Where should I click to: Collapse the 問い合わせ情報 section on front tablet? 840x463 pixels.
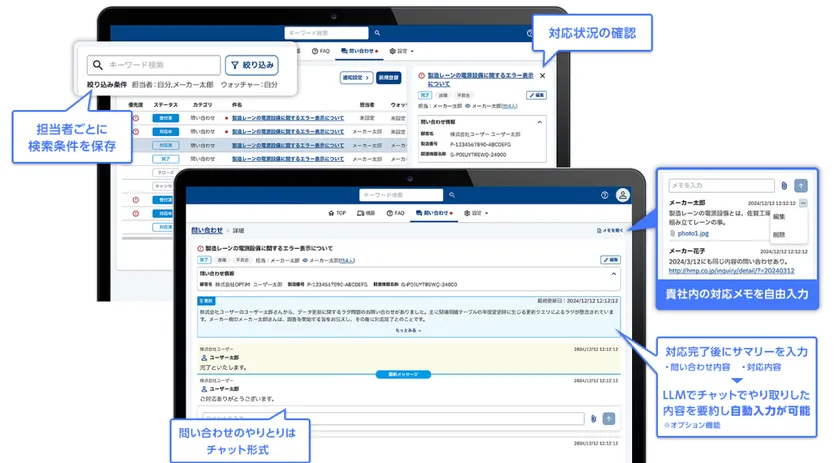(x=614, y=272)
